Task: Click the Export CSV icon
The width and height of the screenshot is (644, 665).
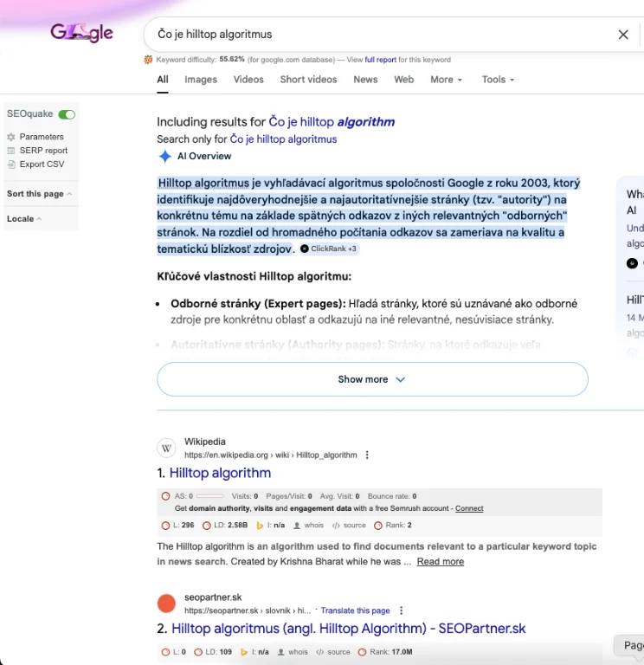Action: [x=11, y=165]
